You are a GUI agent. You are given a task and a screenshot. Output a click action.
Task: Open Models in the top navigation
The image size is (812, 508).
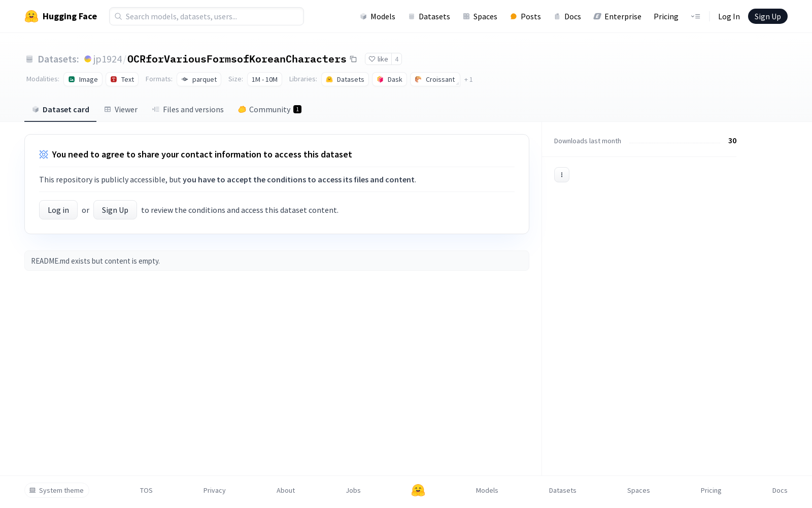tap(377, 16)
